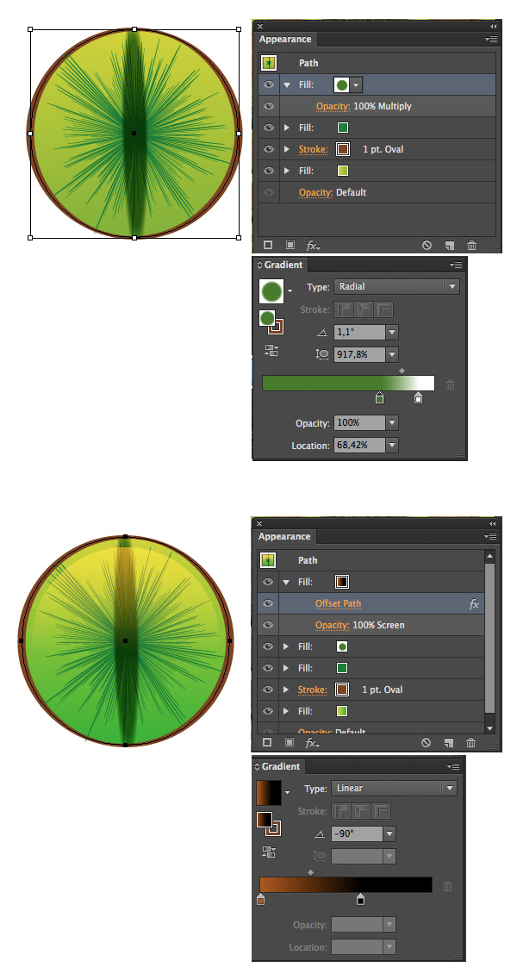The image size is (517, 980).
Task: Click the Opacity link on 100% Screen row
Action: pyautogui.click(x=332, y=625)
